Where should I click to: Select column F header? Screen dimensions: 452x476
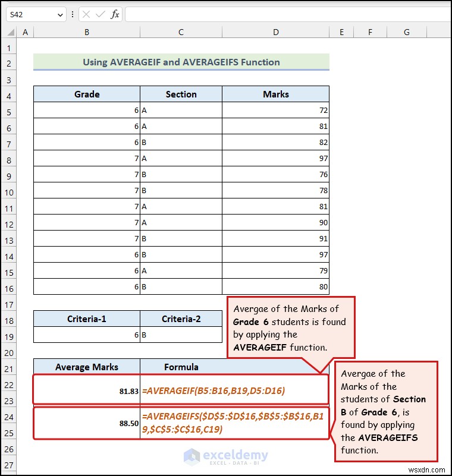pyautogui.click(x=370, y=32)
